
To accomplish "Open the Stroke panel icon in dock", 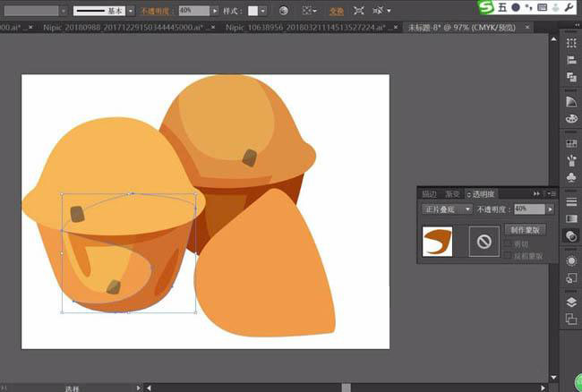I will point(571,200).
